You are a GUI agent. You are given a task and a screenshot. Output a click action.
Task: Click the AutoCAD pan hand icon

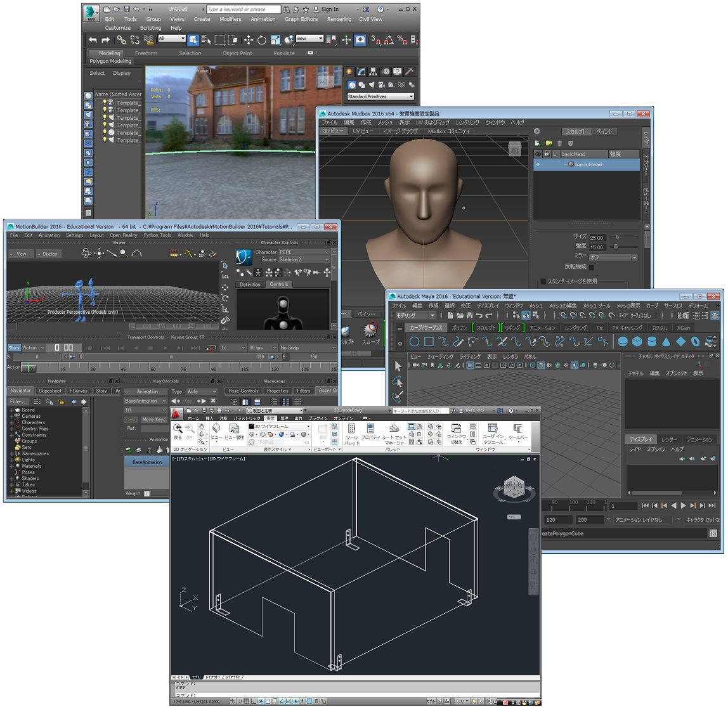201,427
